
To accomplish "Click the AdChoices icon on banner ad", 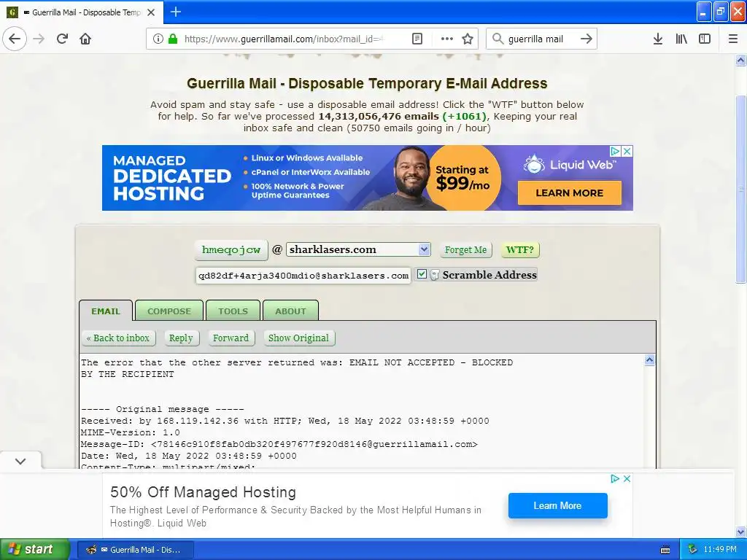I will point(616,151).
